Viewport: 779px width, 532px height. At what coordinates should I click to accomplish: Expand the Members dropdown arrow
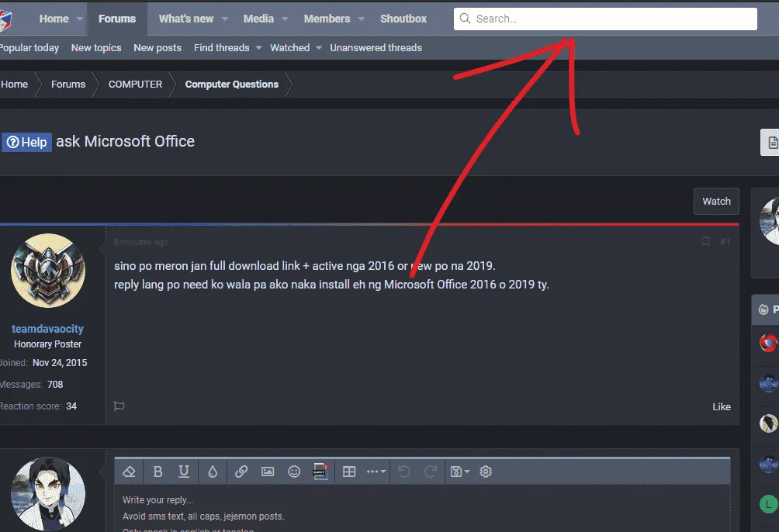(362, 19)
